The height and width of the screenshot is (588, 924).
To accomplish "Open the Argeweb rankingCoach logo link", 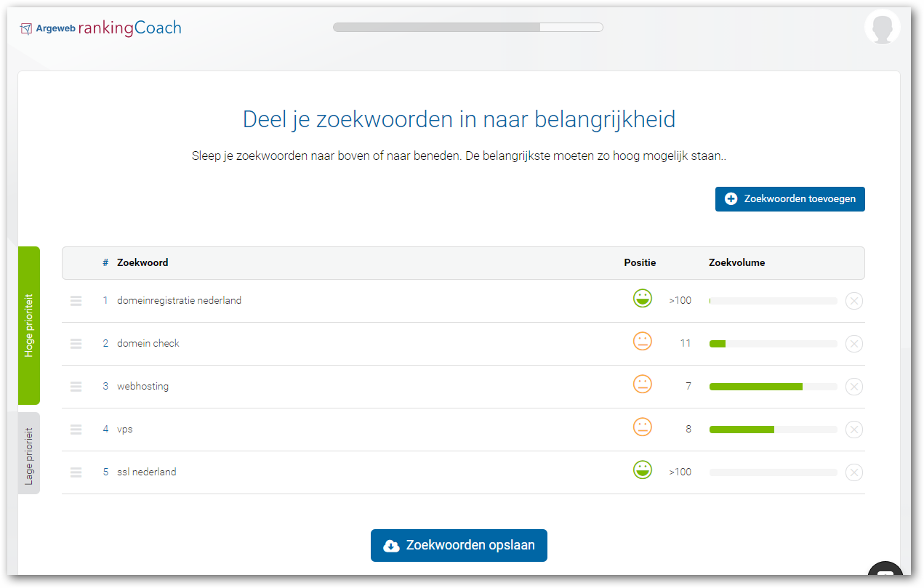I will tap(100, 28).
